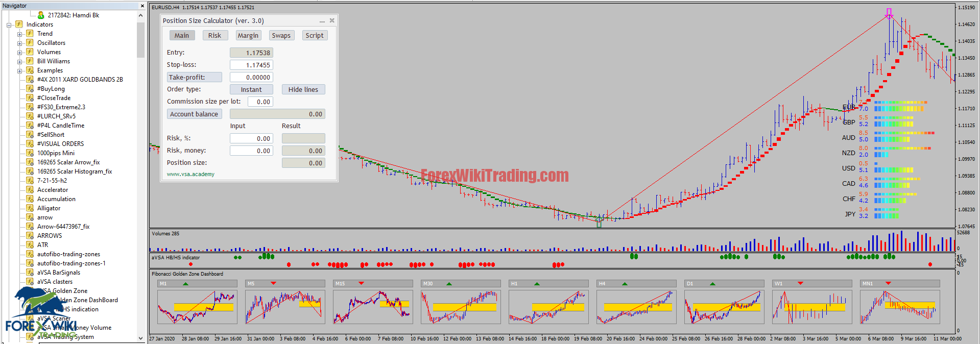Click the #VISUAL ORDERS indicator icon
Screen dimensions: 980x344
(x=30, y=144)
